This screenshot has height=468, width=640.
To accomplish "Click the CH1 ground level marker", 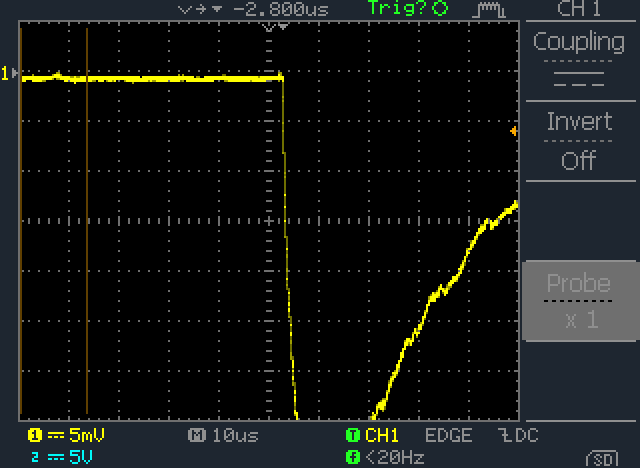I will [x=9, y=73].
